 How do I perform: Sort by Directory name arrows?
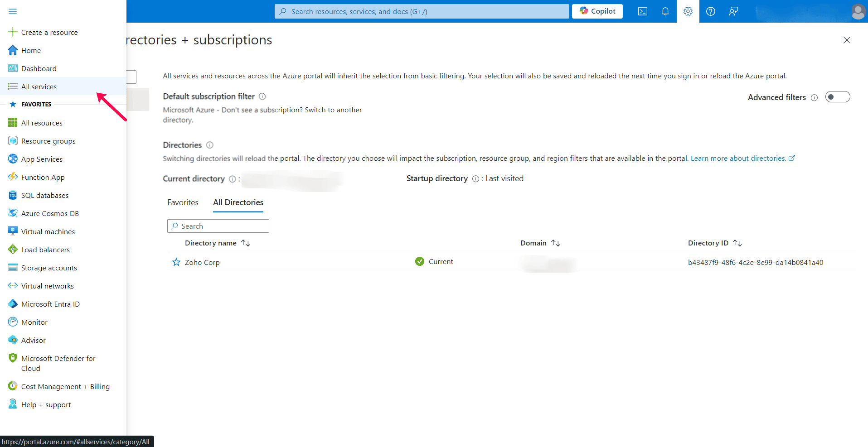pos(246,243)
